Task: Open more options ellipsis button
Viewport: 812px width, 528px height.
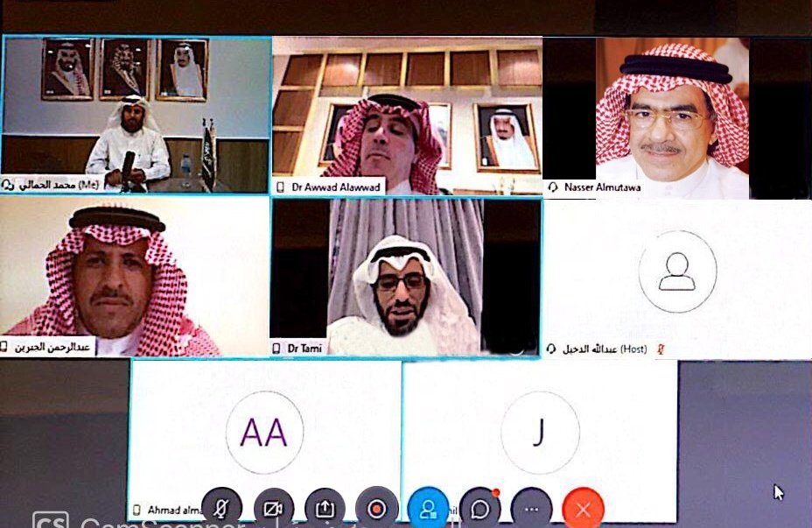Action: coord(532,509)
